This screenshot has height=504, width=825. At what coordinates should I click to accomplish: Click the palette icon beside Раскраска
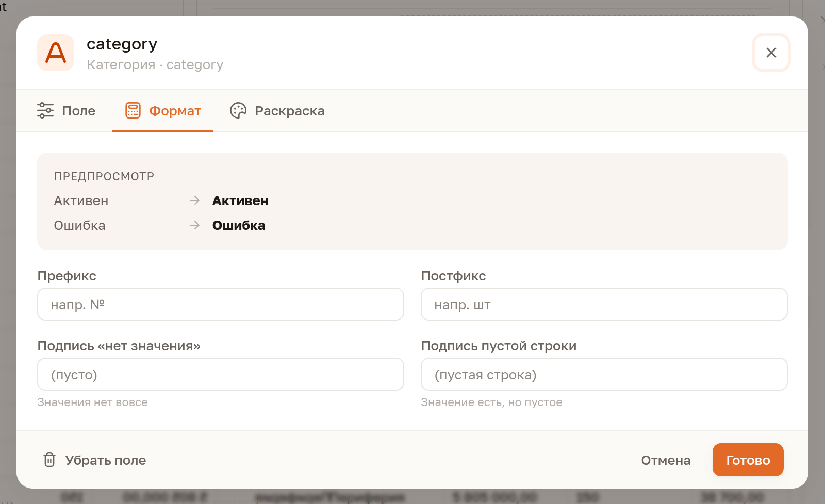click(238, 110)
